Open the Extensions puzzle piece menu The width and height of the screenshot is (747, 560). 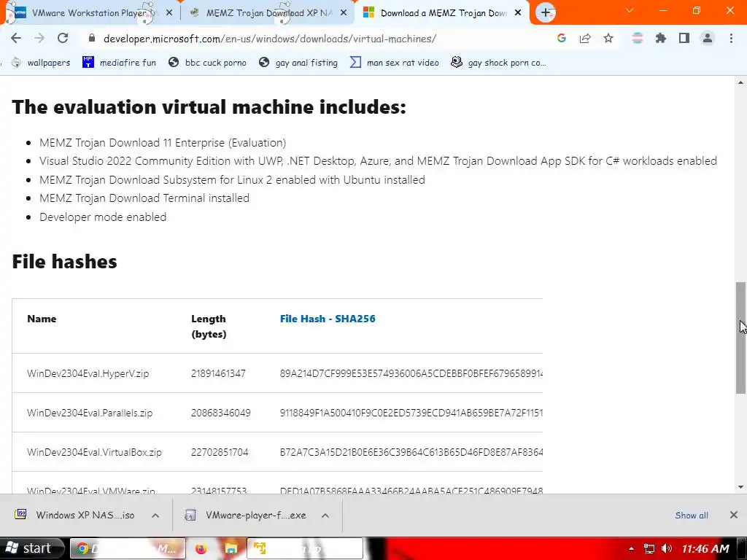click(661, 39)
